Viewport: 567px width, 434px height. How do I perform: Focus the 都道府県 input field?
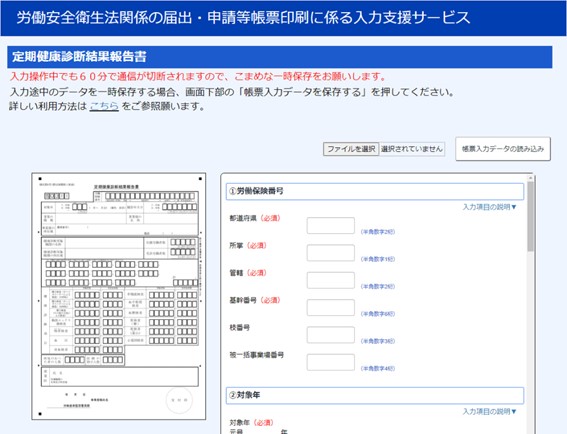(x=331, y=226)
